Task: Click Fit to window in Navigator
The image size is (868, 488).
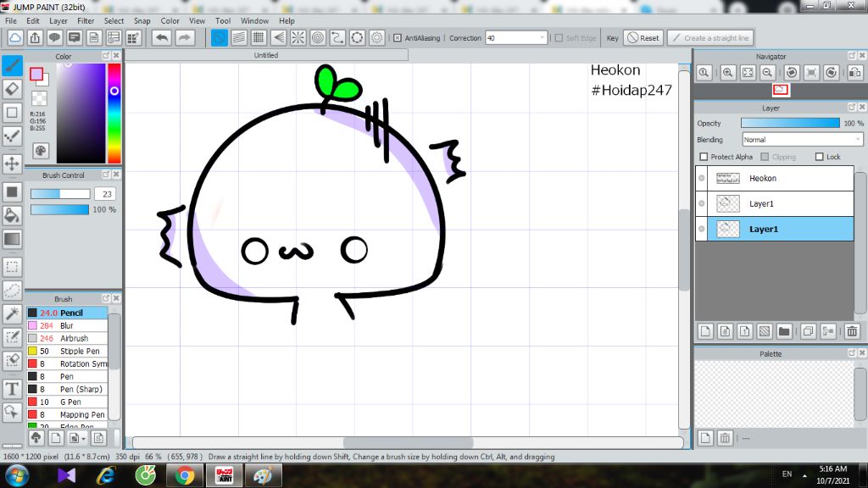Action: click(748, 73)
